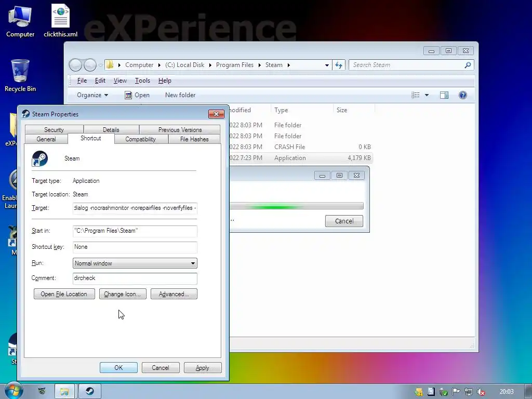Toggle the Explorer preview pane icon
The height and width of the screenshot is (399, 532).
pyautogui.click(x=444, y=95)
